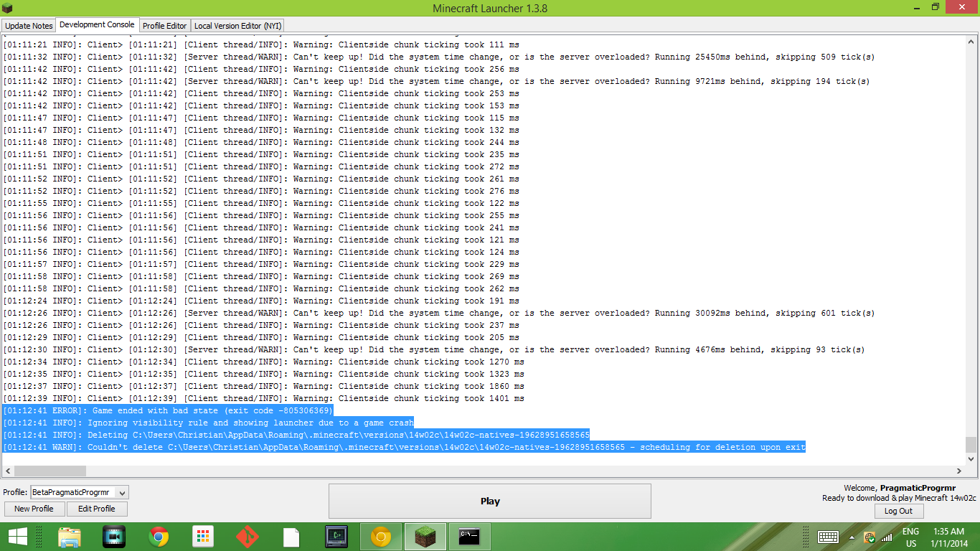Image resolution: width=980 pixels, height=551 pixels.
Task: Click the log line 'Running 30092ms behind'
Action: click(439, 313)
